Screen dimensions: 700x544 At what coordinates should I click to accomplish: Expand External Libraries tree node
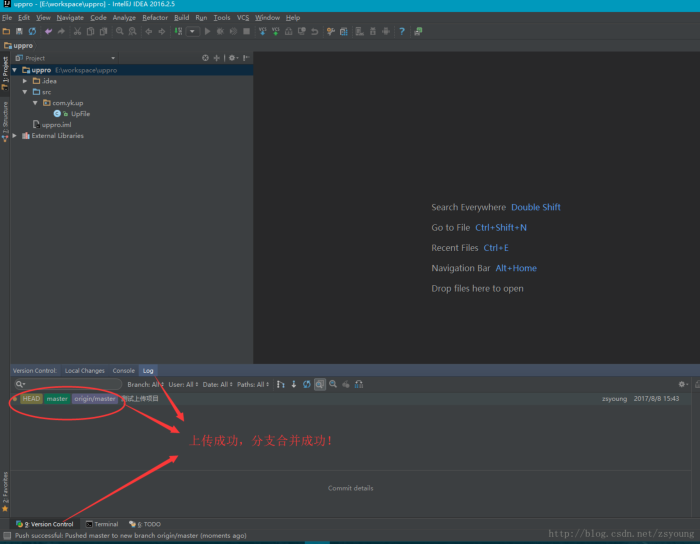click(x=15, y=136)
